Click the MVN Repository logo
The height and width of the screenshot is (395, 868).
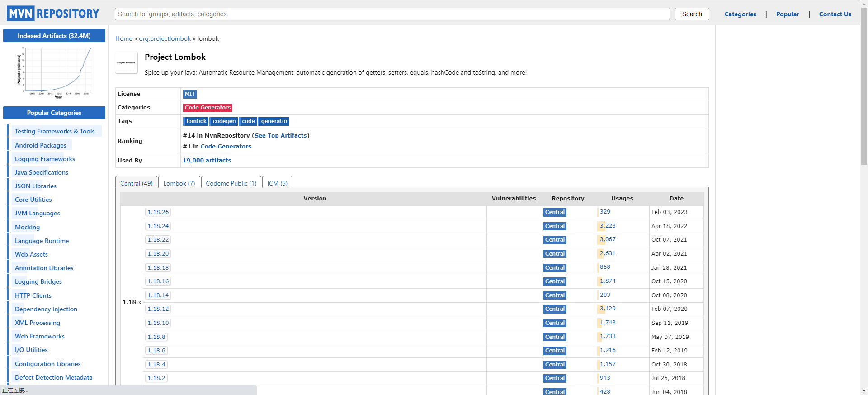(53, 14)
